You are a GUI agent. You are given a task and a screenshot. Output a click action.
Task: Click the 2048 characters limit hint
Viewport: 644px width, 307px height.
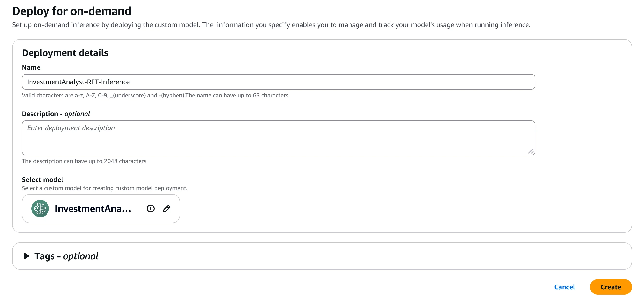(x=85, y=161)
